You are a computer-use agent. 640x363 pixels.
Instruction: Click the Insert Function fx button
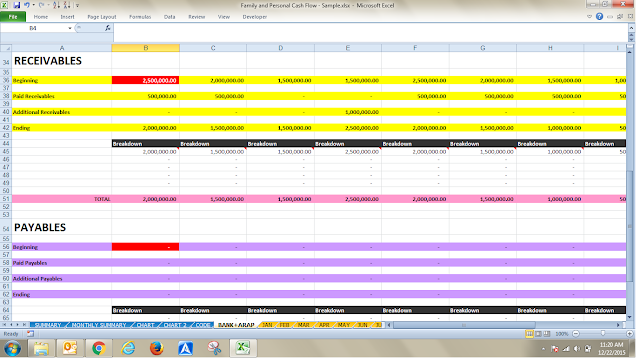(107, 28)
